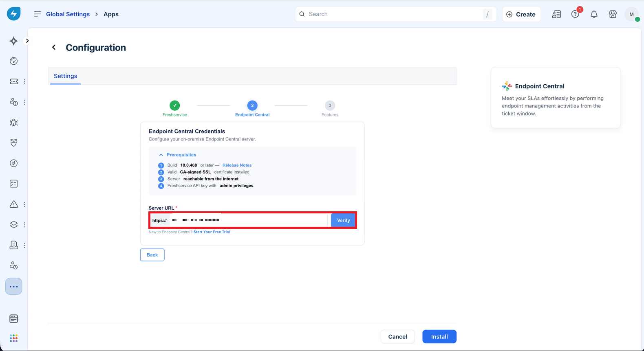Open the checklist Tasks icon in sidebar
Viewport: 644px width, 351px height.
(x=13, y=184)
